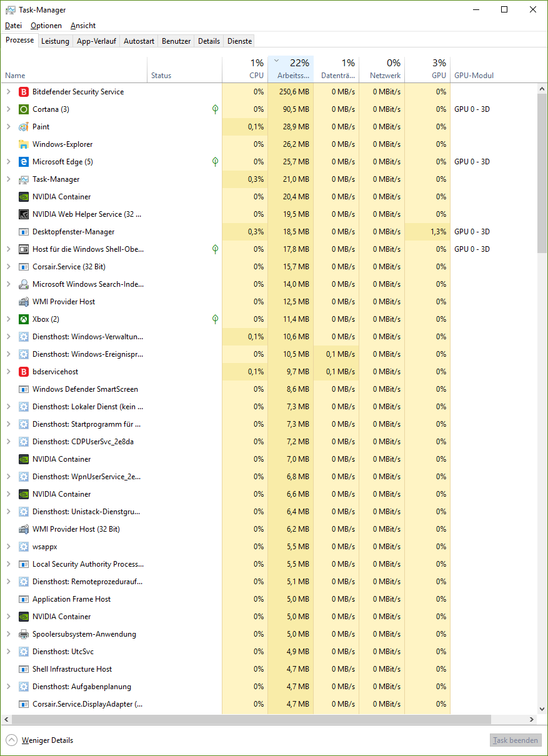Click the Microsoft Windows Search-Indexer icon
The width and height of the screenshot is (548, 756).
[x=24, y=284]
